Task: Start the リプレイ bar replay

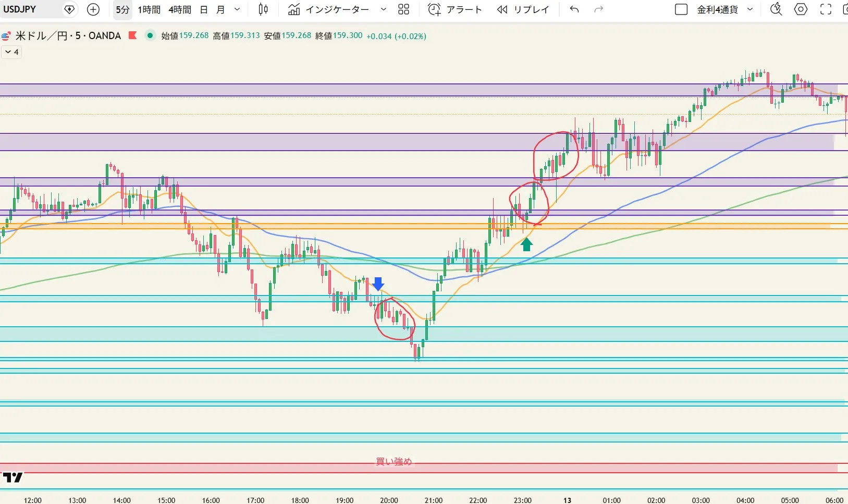Action: (x=523, y=9)
